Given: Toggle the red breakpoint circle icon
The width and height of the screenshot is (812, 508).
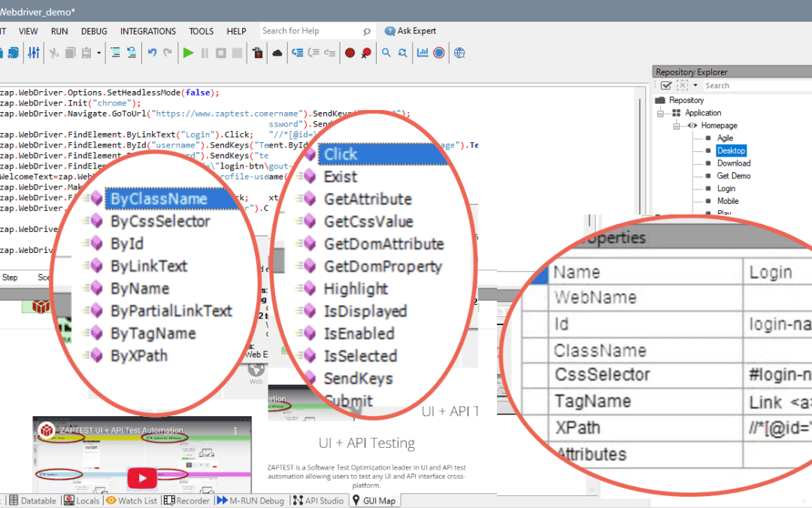Looking at the screenshot, I should coord(350,53).
